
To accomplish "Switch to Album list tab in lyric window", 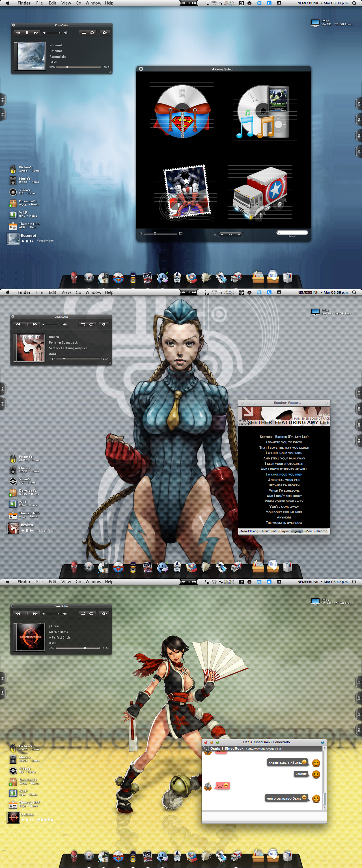I will [269, 531].
